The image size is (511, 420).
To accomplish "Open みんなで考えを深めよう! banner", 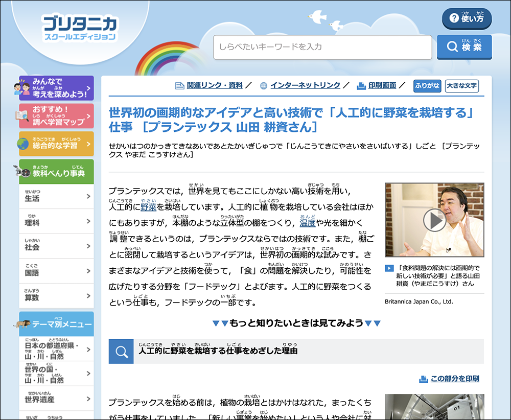I will [56, 88].
